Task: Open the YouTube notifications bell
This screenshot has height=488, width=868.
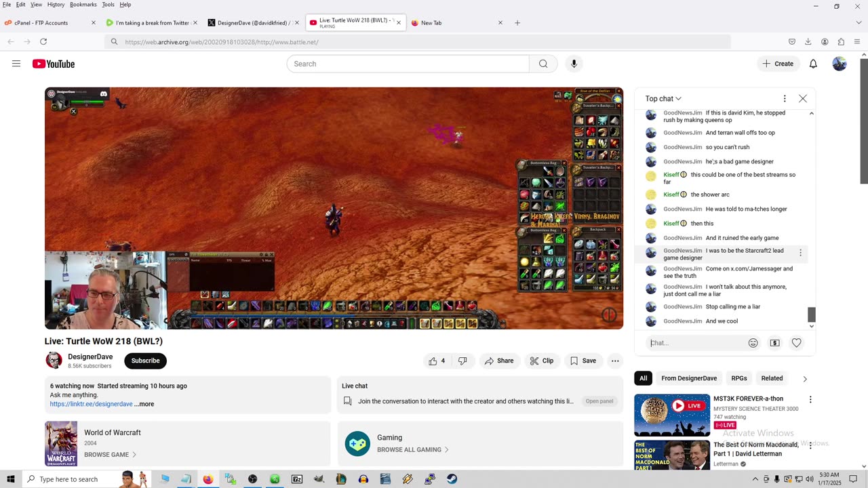Action: pos(813,64)
